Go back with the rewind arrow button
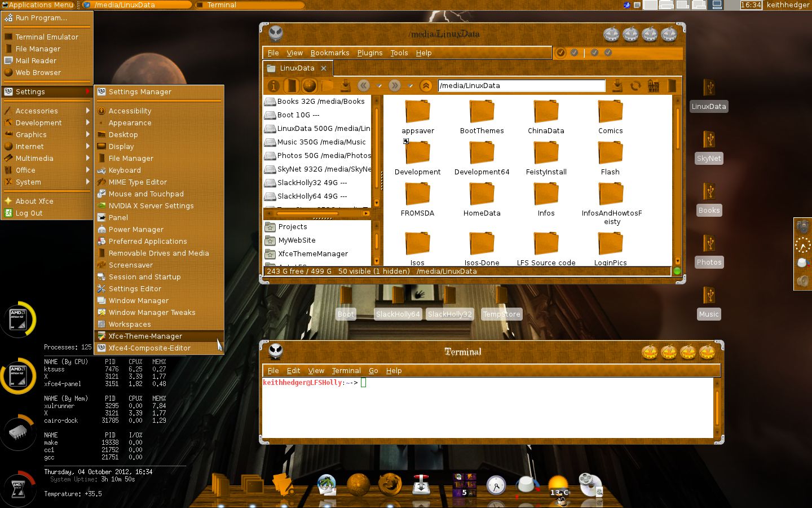 coord(364,86)
